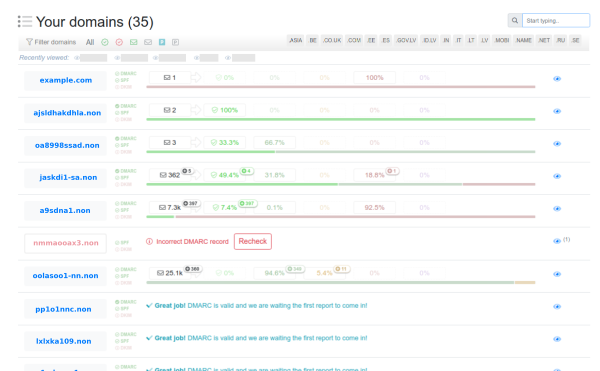Click the search magnifier icon
This screenshot has height=371, width=600.
[x=515, y=20]
